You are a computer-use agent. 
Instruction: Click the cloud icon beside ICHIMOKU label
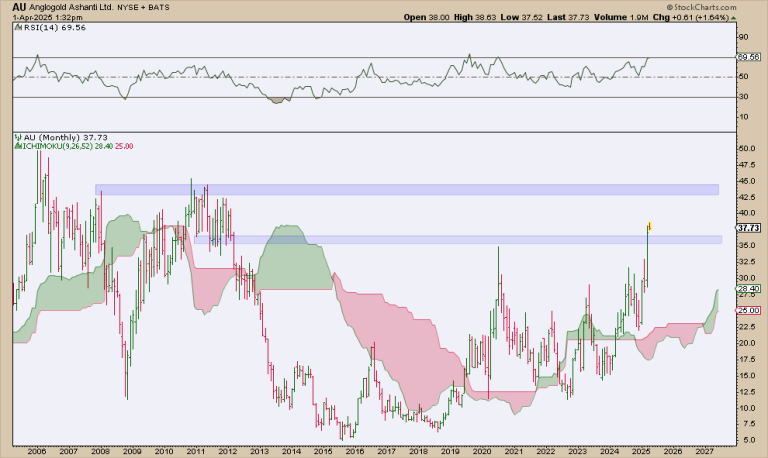tap(17, 146)
